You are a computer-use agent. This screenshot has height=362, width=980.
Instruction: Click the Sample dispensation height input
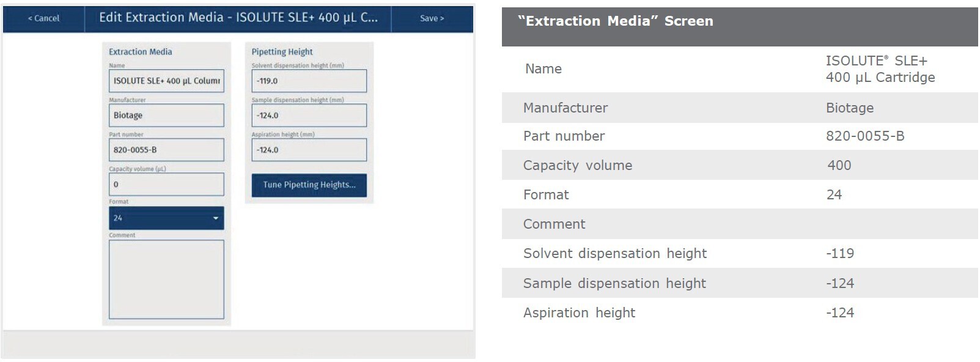[x=309, y=116]
